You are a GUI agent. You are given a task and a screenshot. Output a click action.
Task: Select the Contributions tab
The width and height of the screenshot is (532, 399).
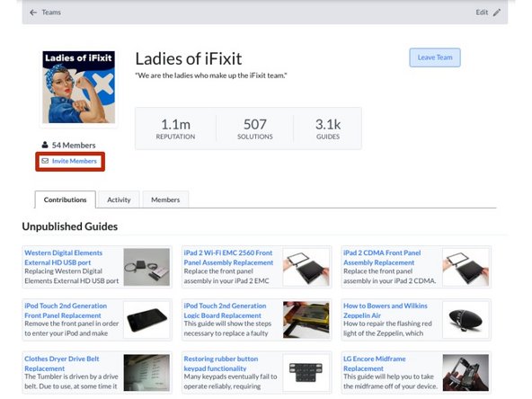[65, 199]
